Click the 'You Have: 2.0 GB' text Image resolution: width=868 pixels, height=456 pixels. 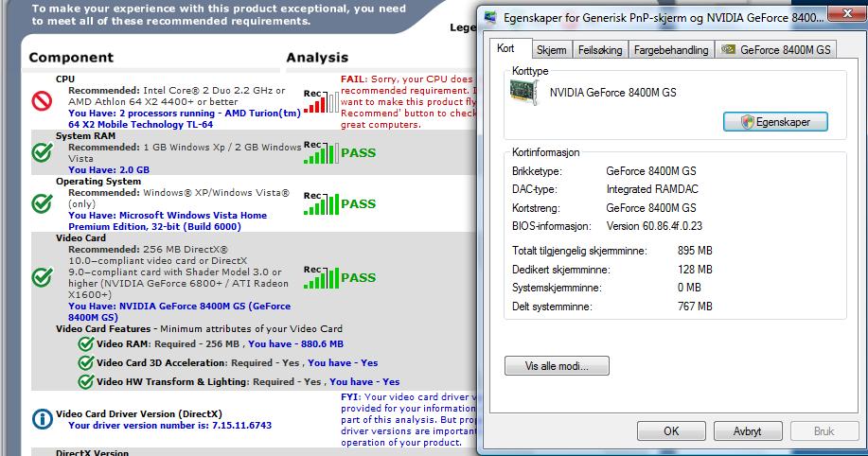109,170
